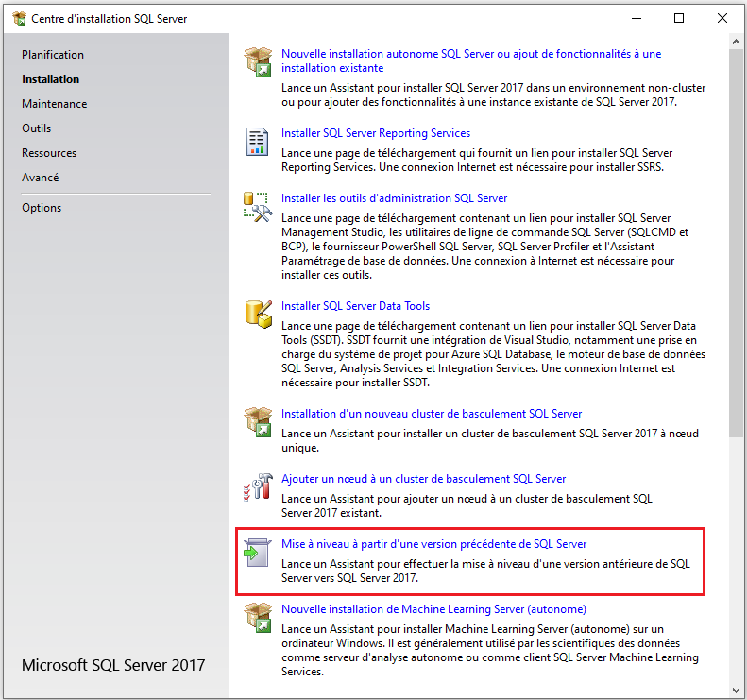Click Installer SQL Server Data Tools link
The width and height of the screenshot is (747, 700).
(x=355, y=306)
